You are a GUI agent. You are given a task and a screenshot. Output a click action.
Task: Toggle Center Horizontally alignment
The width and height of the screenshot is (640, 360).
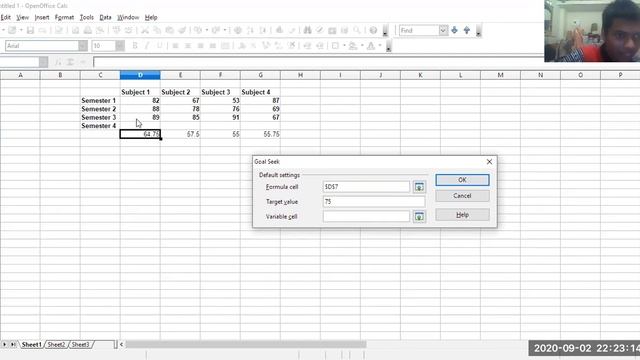(188, 46)
